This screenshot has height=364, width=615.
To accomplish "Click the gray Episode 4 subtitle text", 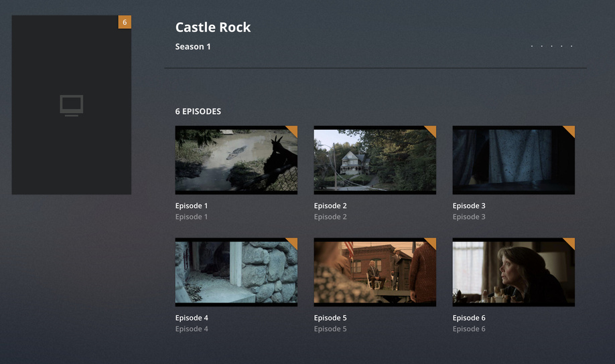I will [192, 329].
